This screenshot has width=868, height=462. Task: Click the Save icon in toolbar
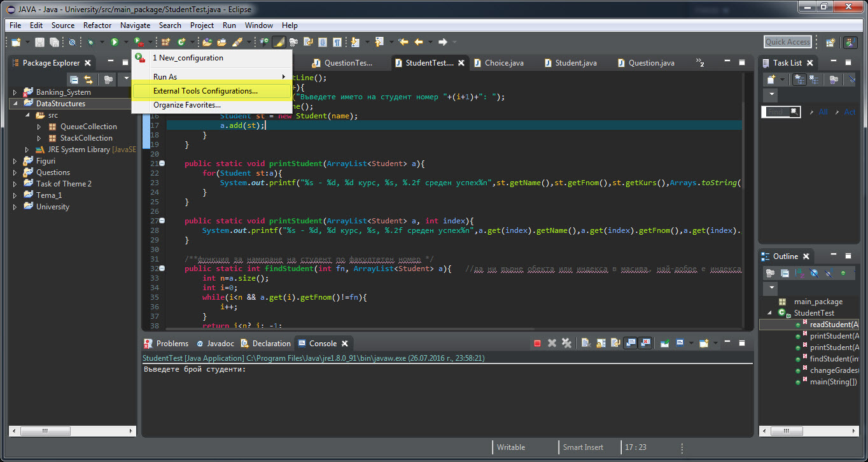pyautogui.click(x=39, y=42)
